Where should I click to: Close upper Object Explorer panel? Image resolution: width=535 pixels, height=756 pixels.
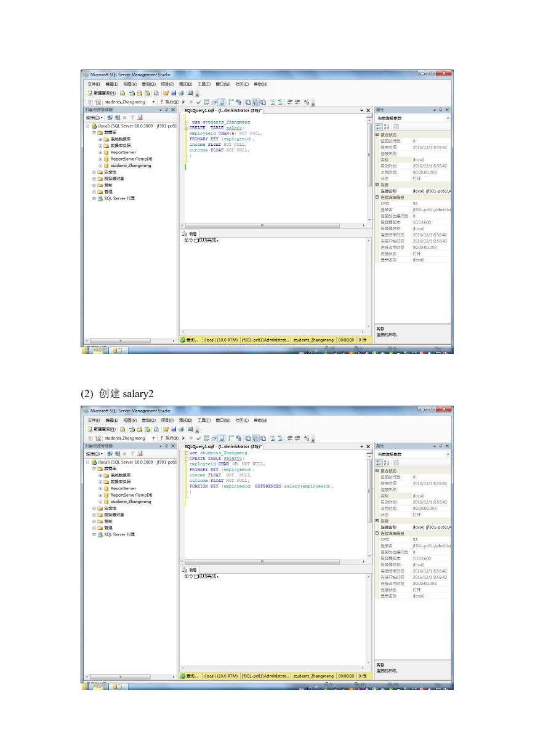tap(173, 110)
